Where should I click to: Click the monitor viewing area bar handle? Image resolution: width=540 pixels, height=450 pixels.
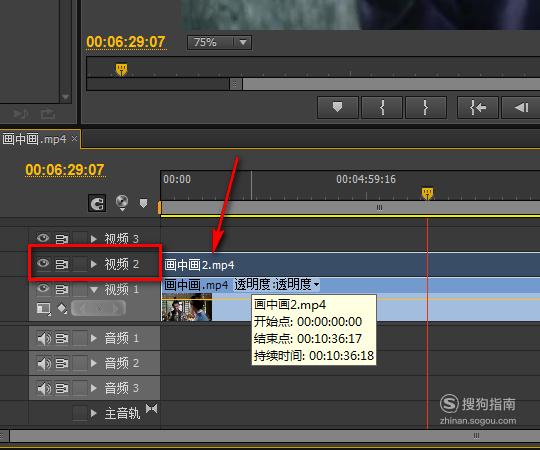[x=235, y=84]
